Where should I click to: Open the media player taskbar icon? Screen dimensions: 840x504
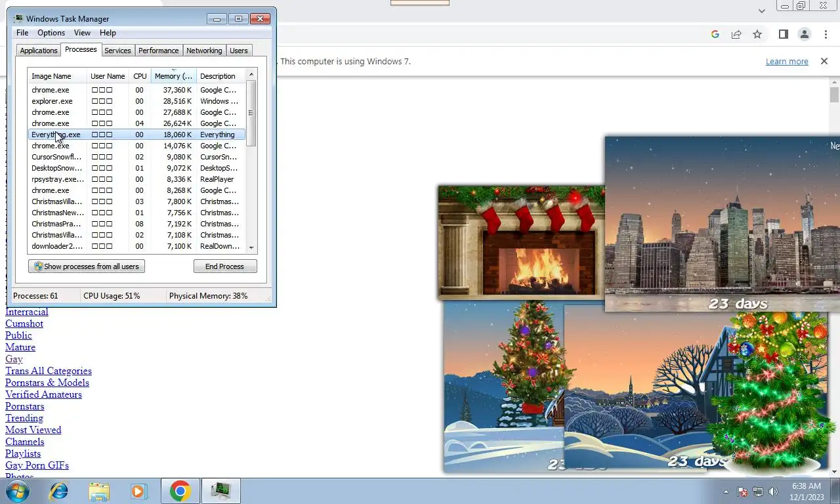(138, 491)
